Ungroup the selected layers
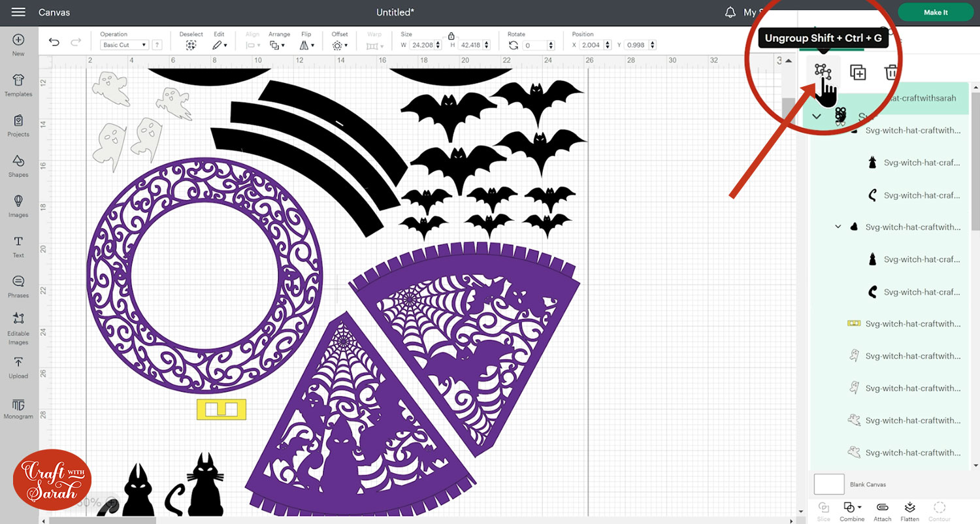 [823, 73]
